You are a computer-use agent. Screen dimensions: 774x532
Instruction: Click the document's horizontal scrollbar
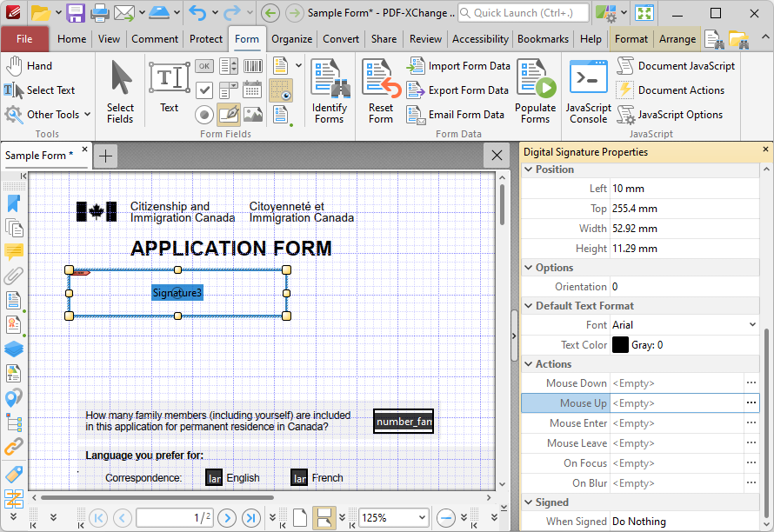coord(157,497)
